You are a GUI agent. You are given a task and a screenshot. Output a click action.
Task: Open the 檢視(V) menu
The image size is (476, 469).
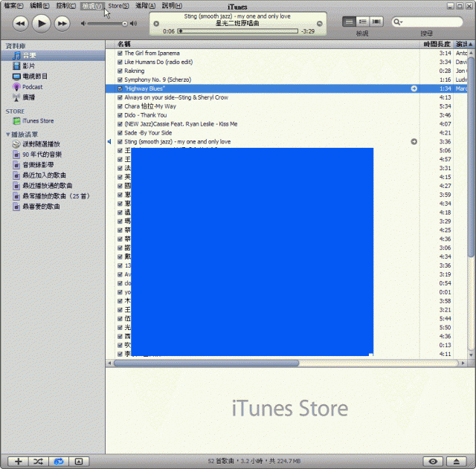pos(92,6)
